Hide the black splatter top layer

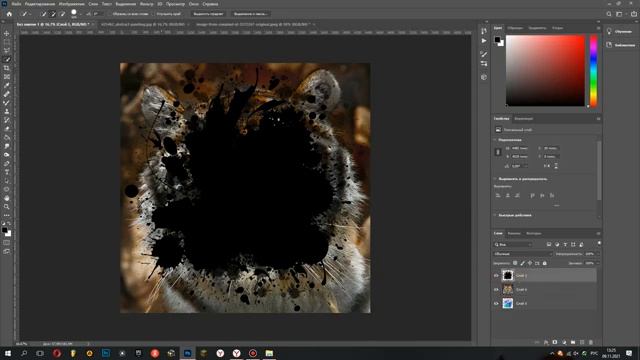[x=496, y=276]
